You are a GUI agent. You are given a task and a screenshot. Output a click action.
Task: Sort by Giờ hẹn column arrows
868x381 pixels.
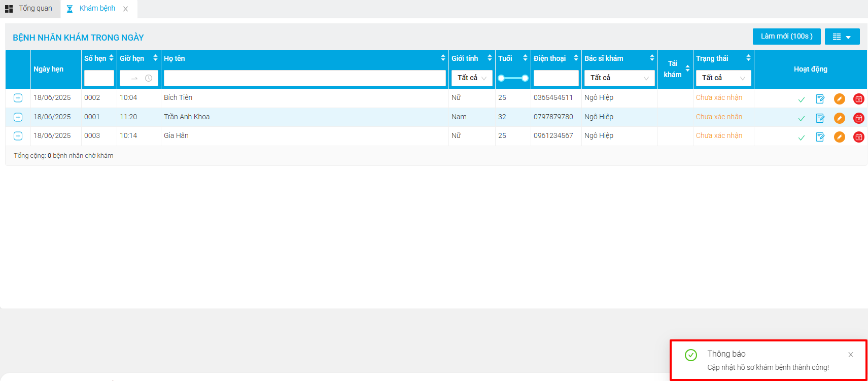pyautogui.click(x=155, y=58)
